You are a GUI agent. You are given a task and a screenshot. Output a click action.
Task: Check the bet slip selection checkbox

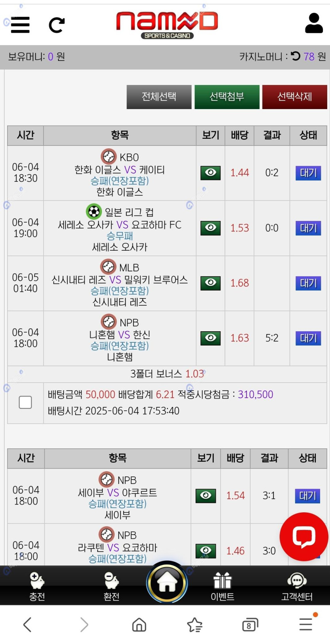(25, 402)
